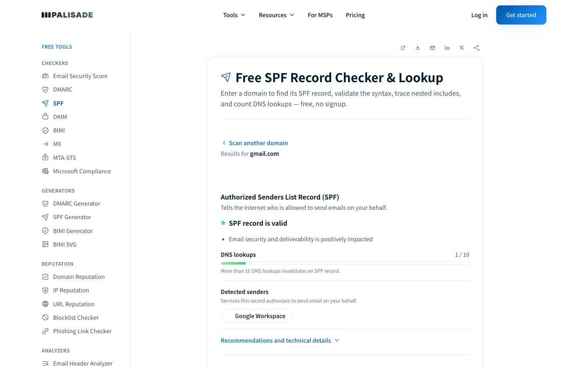Viewport: 588px width, 368px height.
Task: Open IP Reputation tool link
Action: pyautogui.click(x=71, y=290)
